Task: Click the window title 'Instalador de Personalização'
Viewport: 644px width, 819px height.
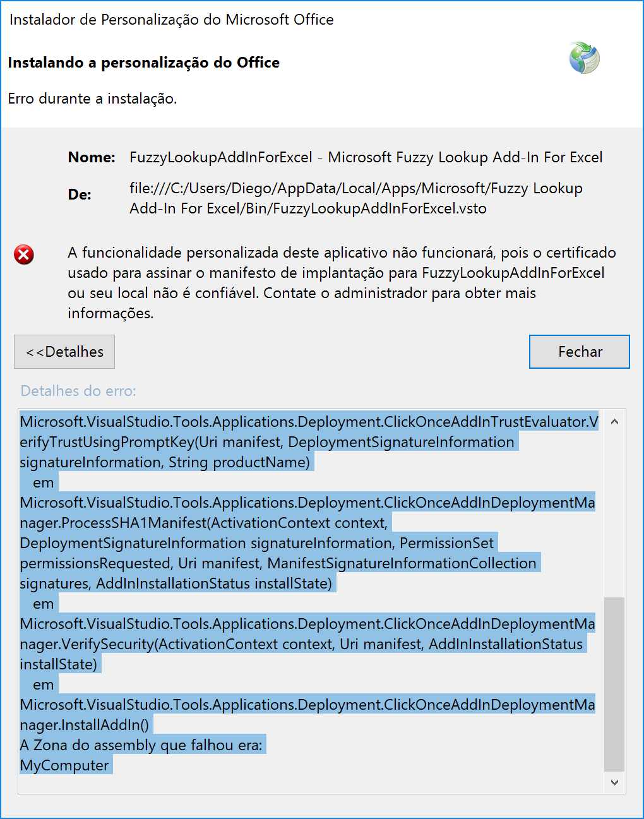Action: [172, 20]
